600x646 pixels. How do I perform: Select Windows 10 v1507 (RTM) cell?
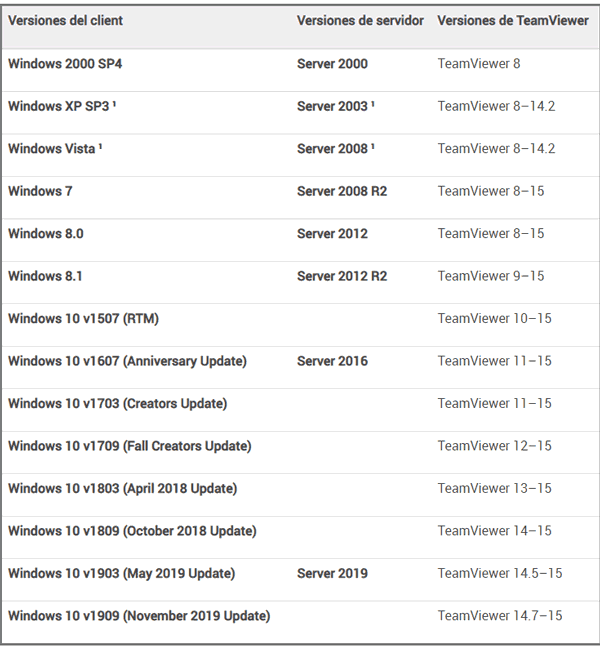tap(83, 319)
